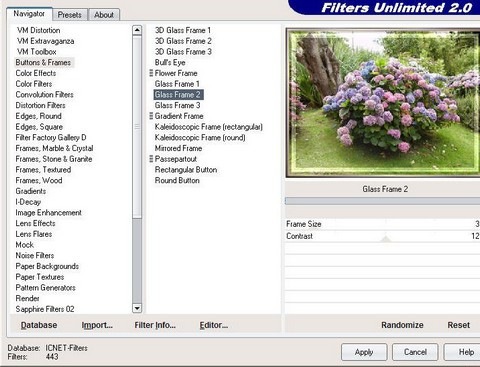Select the Image Enhancement category

coord(48,213)
